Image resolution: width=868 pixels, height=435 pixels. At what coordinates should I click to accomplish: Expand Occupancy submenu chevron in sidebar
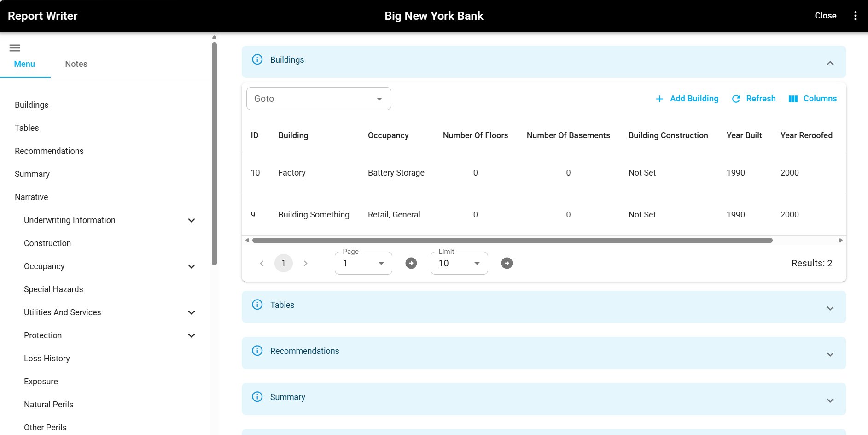pos(192,266)
